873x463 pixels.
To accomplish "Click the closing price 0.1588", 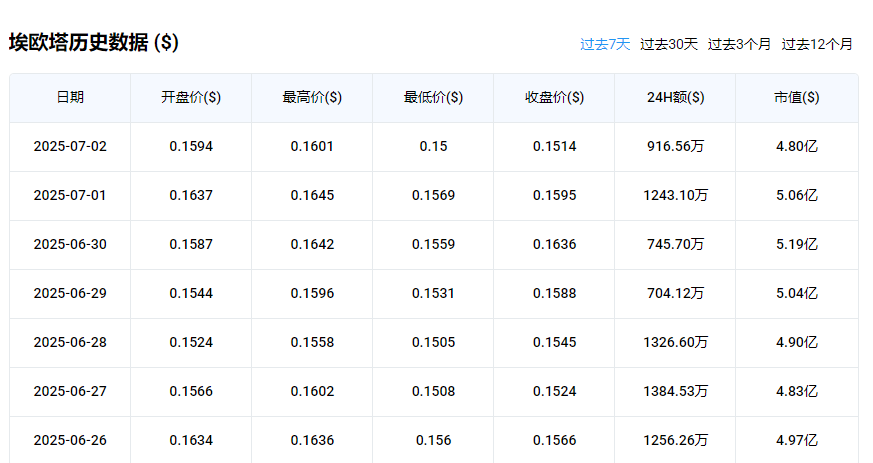I will [555, 293].
